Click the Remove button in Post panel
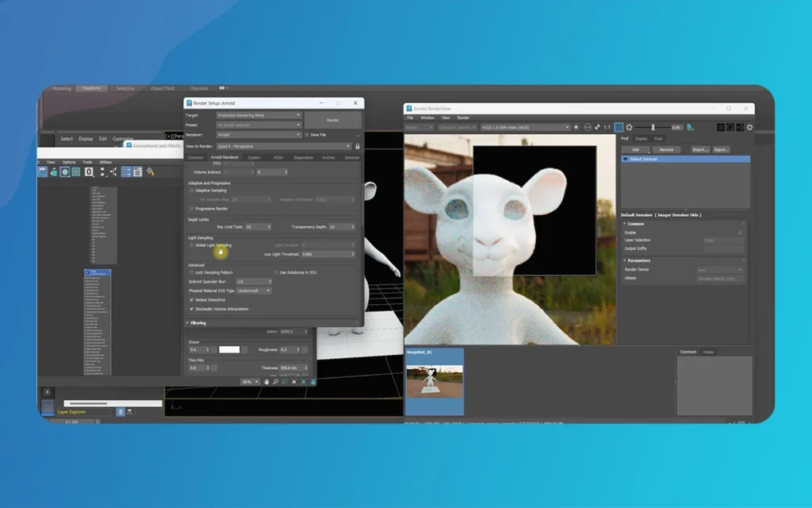 (667, 149)
